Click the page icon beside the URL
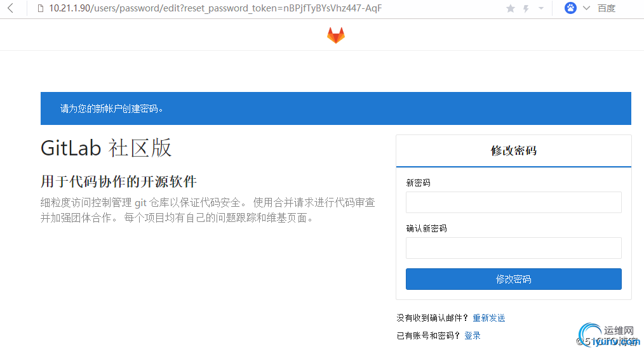 (x=40, y=8)
